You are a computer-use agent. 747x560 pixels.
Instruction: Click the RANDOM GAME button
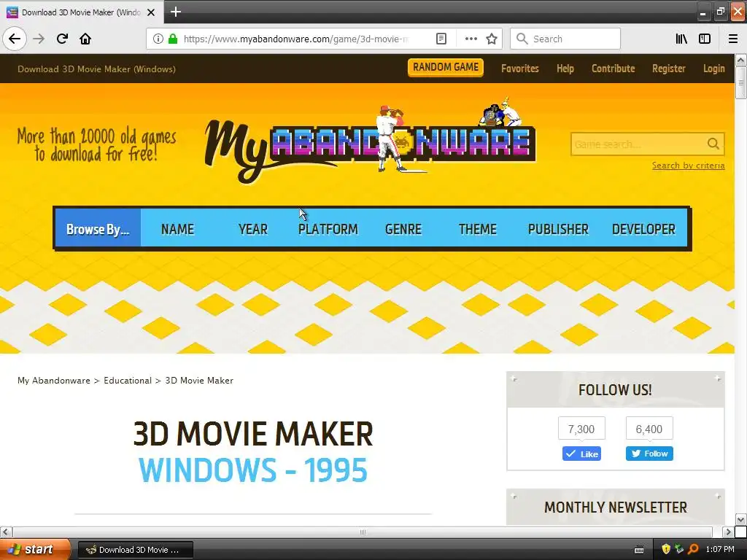point(446,67)
